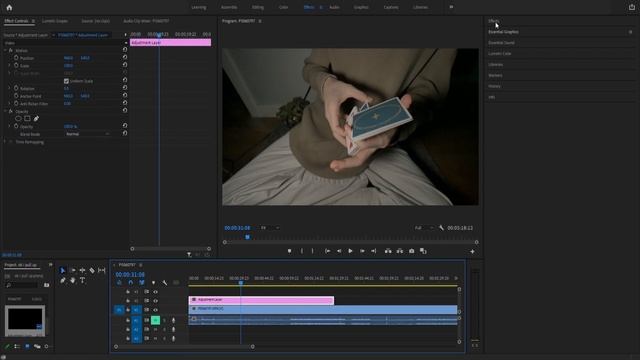The image size is (640, 360).
Task: Toggle linked selection in the timeline
Action: tap(142, 282)
